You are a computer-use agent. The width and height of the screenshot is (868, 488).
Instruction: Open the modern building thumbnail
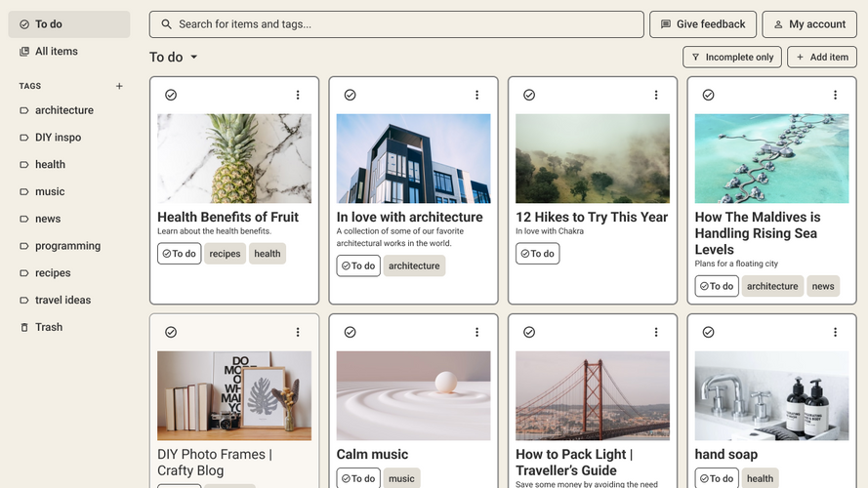pyautogui.click(x=414, y=159)
